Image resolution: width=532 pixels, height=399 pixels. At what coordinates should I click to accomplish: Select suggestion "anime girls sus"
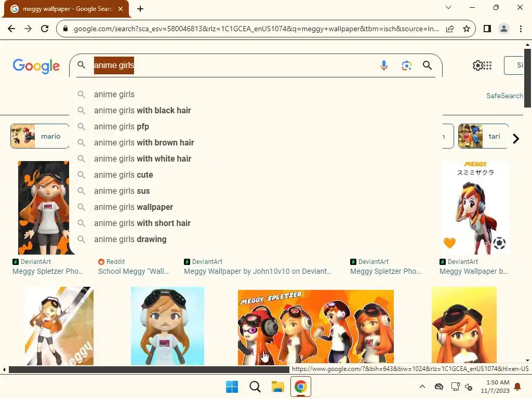256,191
